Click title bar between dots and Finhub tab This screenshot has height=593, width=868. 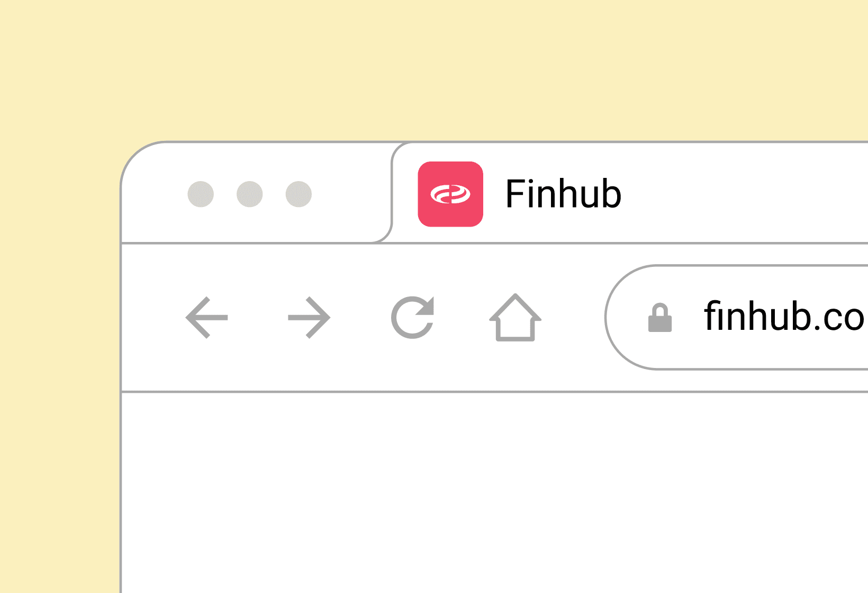(349, 194)
